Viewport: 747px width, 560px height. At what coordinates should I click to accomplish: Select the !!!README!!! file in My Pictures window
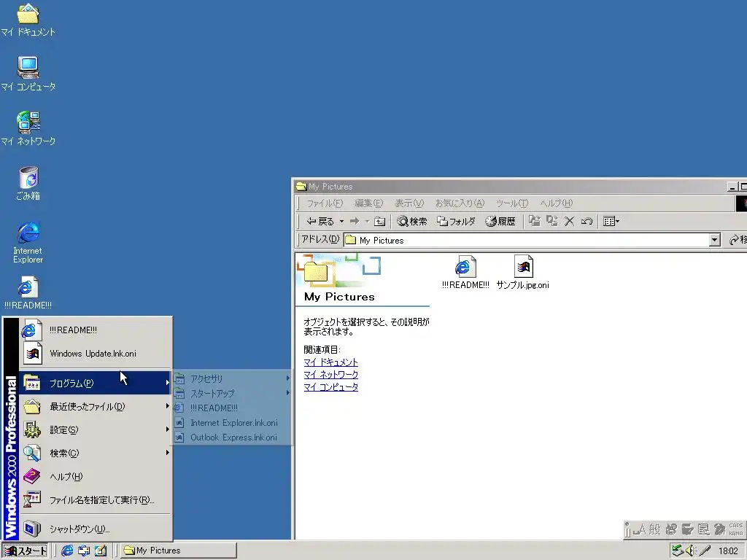tap(465, 272)
